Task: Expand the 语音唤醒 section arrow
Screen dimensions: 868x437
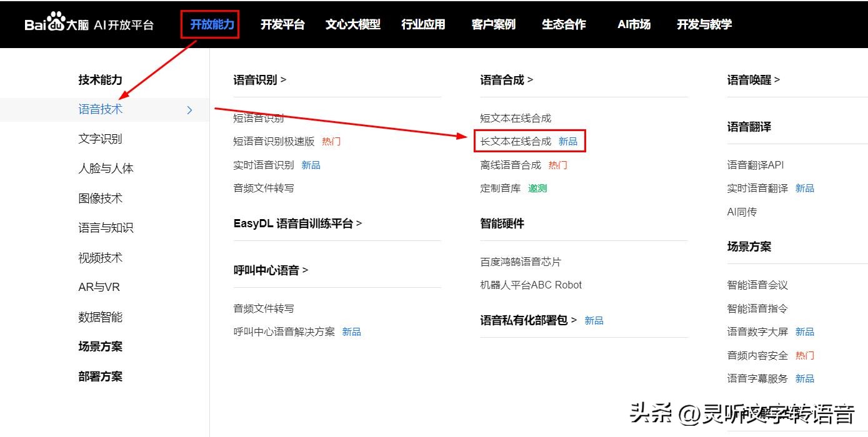Action: [778, 79]
